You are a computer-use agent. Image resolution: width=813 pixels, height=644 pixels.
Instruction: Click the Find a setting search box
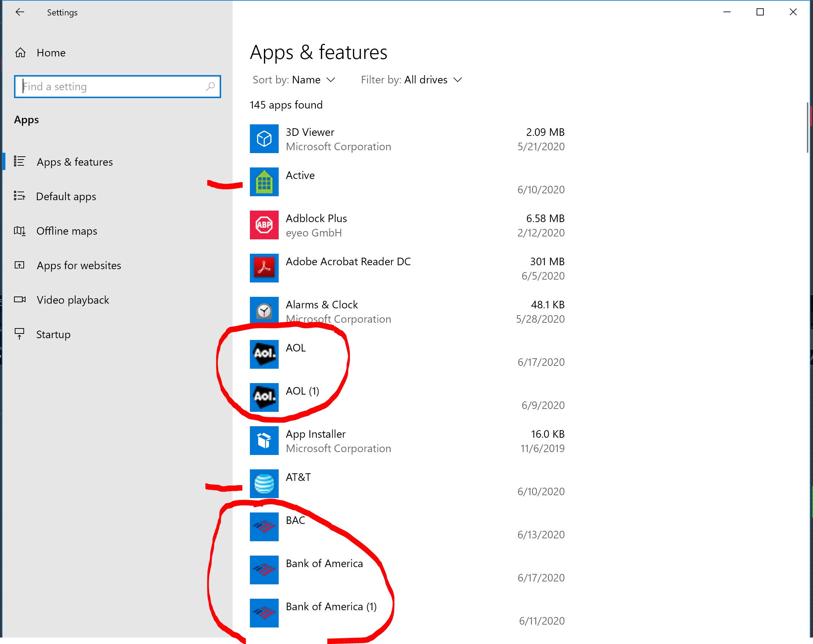coord(113,87)
